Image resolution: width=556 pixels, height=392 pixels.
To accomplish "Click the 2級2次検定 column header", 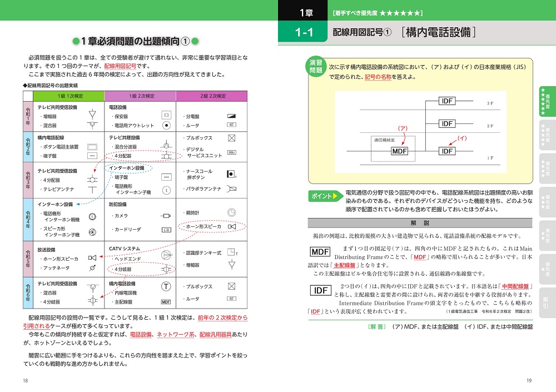I will point(212,96).
